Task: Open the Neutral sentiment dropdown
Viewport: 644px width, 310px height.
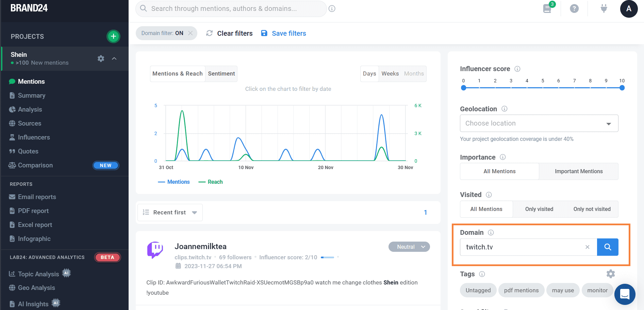Action: pos(409,247)
